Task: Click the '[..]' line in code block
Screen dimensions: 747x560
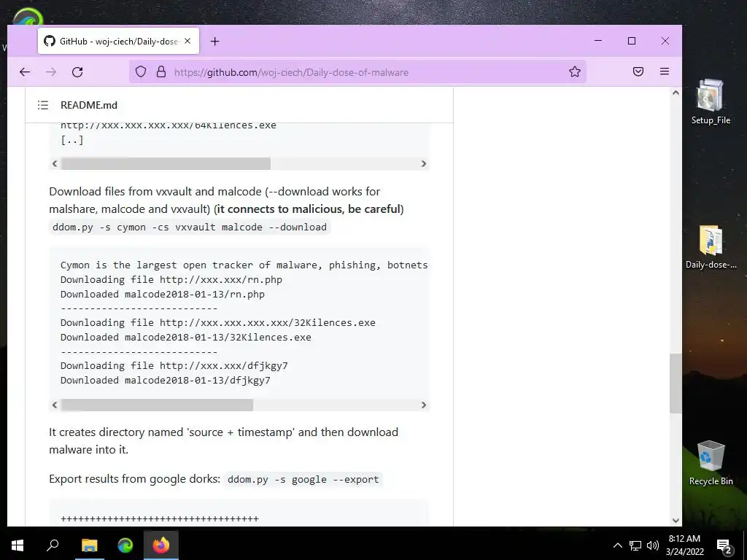Action: point(72,140)
